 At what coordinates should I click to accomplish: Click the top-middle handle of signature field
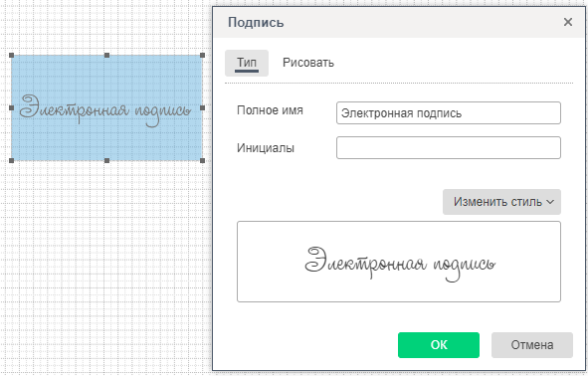(x=106, y=55)
